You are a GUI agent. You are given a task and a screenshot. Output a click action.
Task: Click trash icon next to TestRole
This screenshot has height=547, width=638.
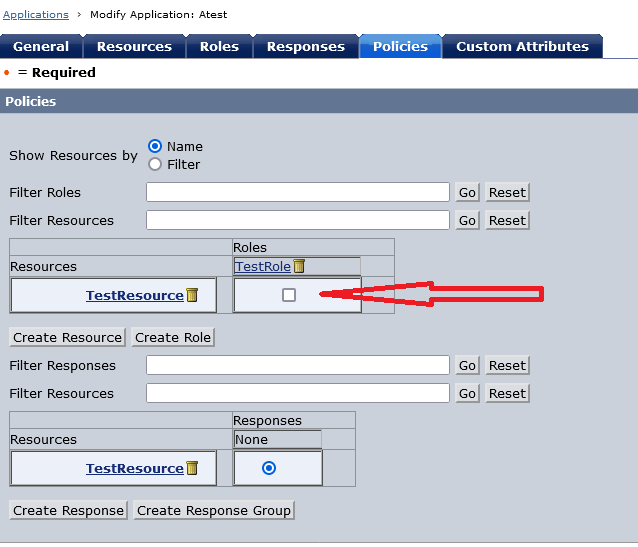pos(299,267)
